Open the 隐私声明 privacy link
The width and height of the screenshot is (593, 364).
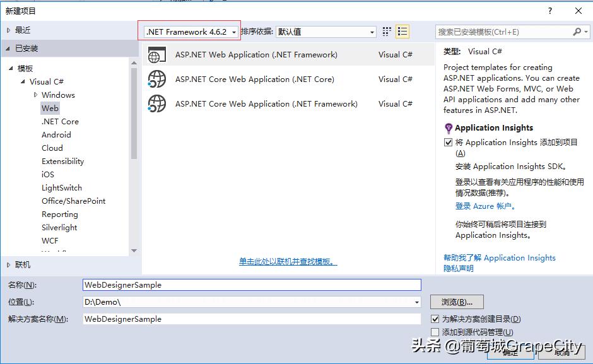pyautogui.click(x=459, y=268)
